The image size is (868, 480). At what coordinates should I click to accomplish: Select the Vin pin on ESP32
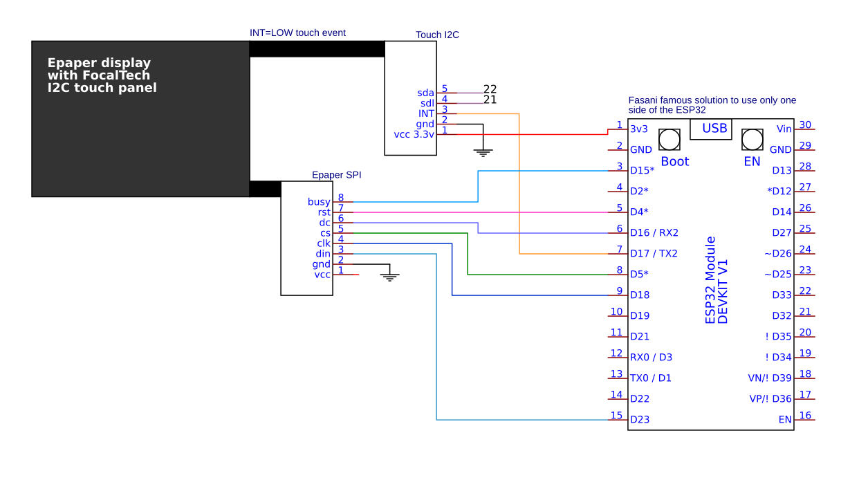click(784, 129)
